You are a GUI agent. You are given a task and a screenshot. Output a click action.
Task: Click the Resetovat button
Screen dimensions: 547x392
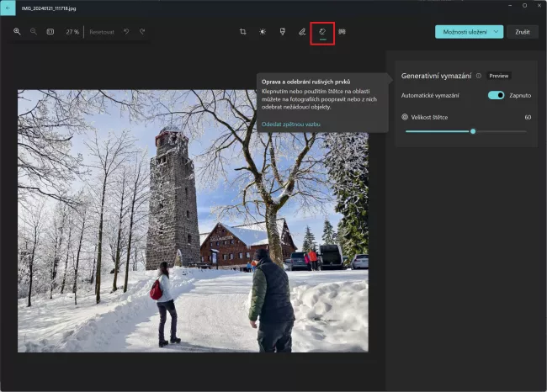[x=102, y=32]
